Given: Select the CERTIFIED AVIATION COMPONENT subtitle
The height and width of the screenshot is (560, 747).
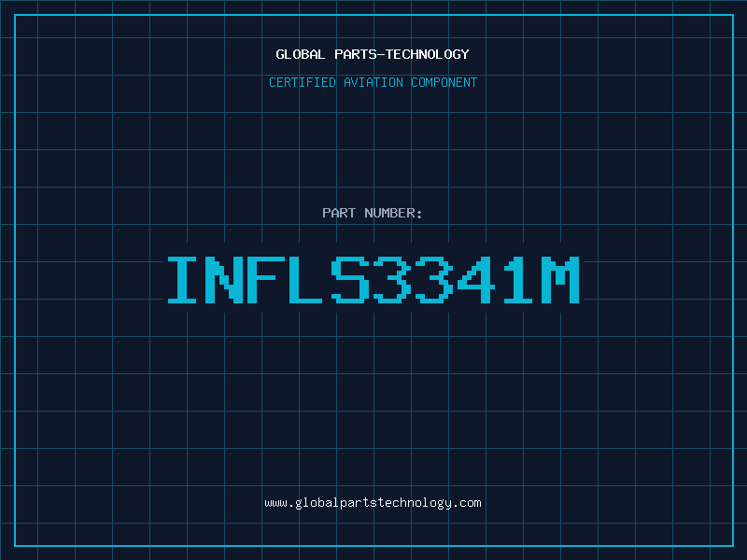Looking at the screenshot, I should (373, 82).
